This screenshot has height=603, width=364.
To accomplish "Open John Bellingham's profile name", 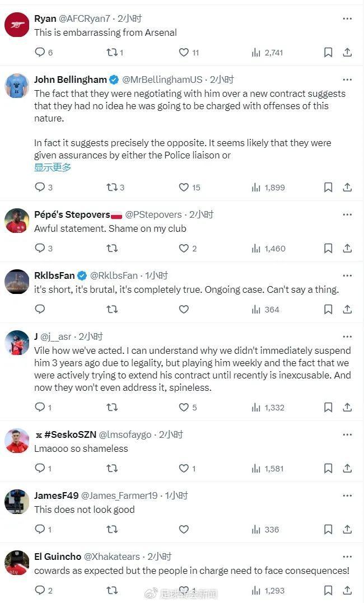I will tap(70, 80).
